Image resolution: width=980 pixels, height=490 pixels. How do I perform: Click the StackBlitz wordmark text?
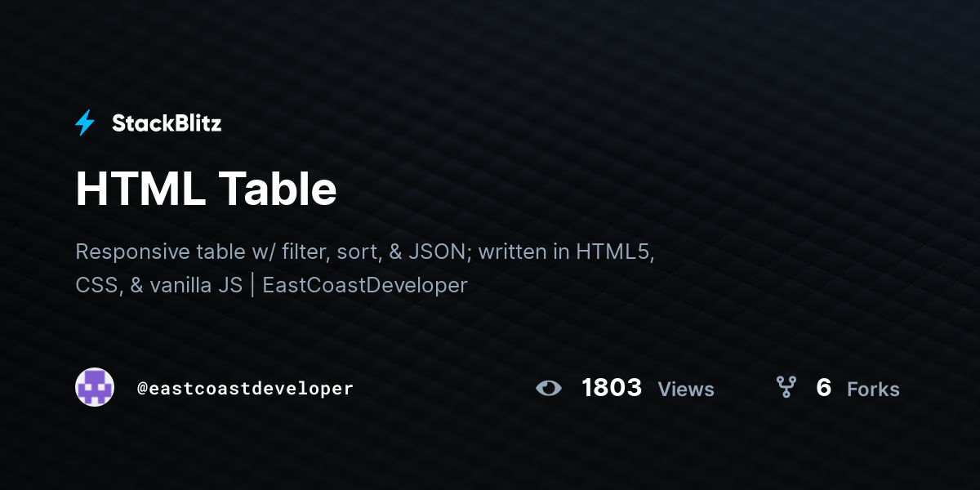click(x=167, y=123)
